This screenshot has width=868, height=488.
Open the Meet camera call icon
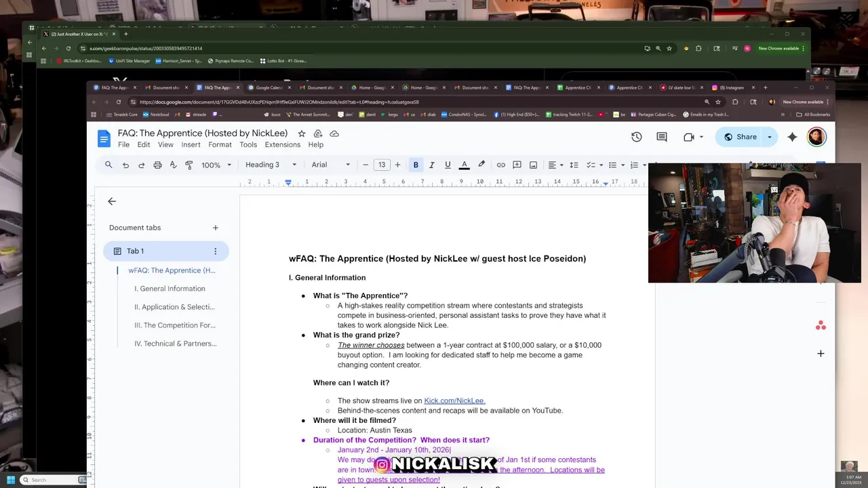[x=689, y=137]
